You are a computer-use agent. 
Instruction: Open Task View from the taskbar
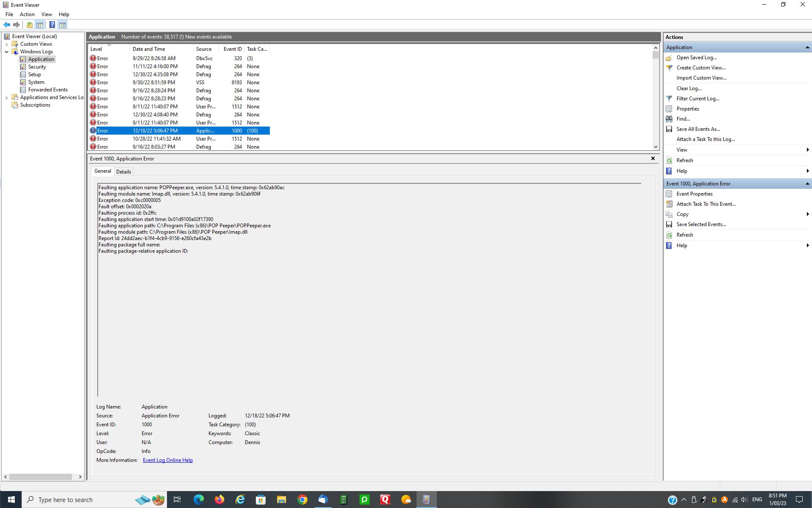(177, 500)
